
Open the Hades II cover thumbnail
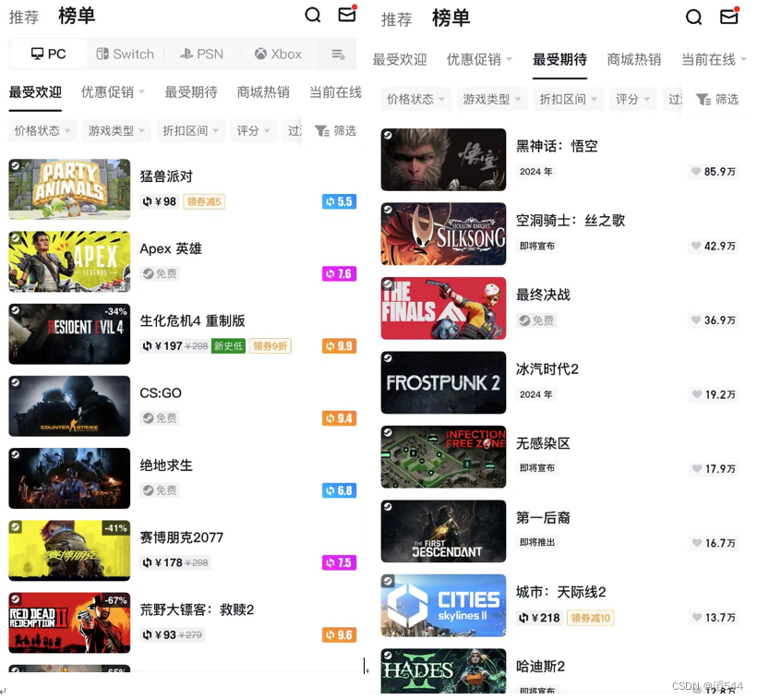(443, 671)
